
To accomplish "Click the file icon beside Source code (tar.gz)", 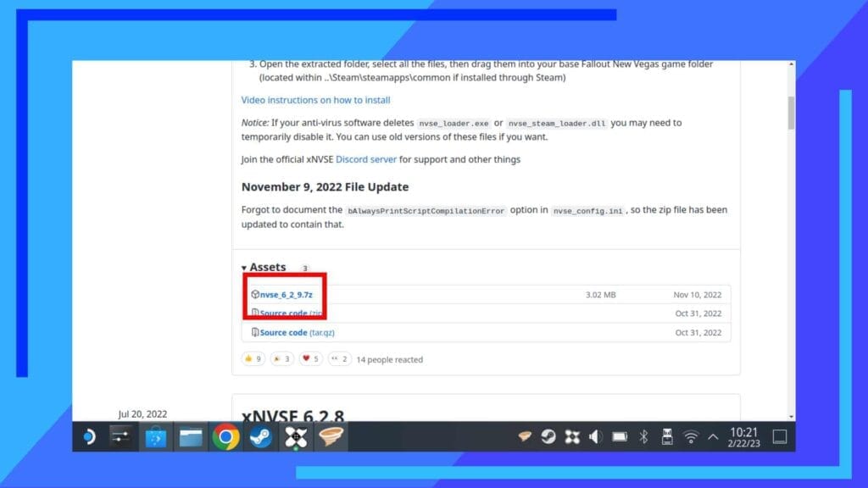I will pyautogui.click(x=254, y=332).
